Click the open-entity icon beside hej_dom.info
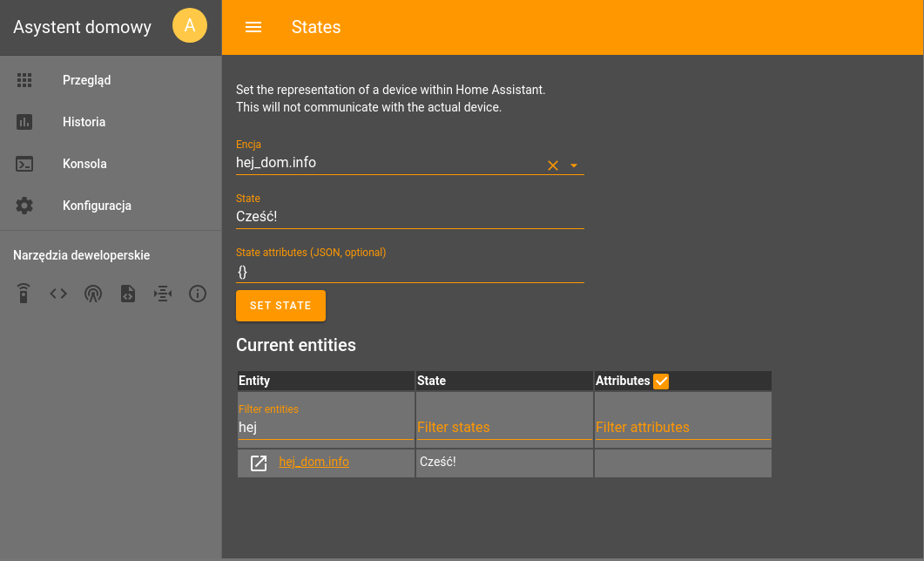The height and width of the screenshot is (561, 924). coord(259,463)
